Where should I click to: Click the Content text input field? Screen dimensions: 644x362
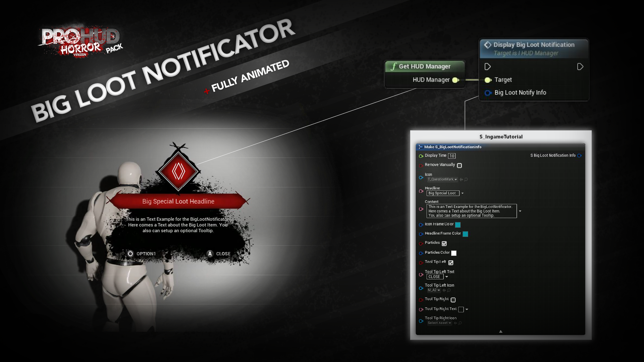(471, 211)
